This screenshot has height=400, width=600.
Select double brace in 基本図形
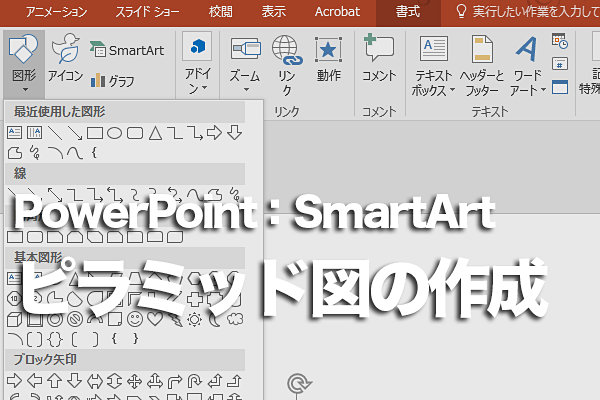coord(55,339)
